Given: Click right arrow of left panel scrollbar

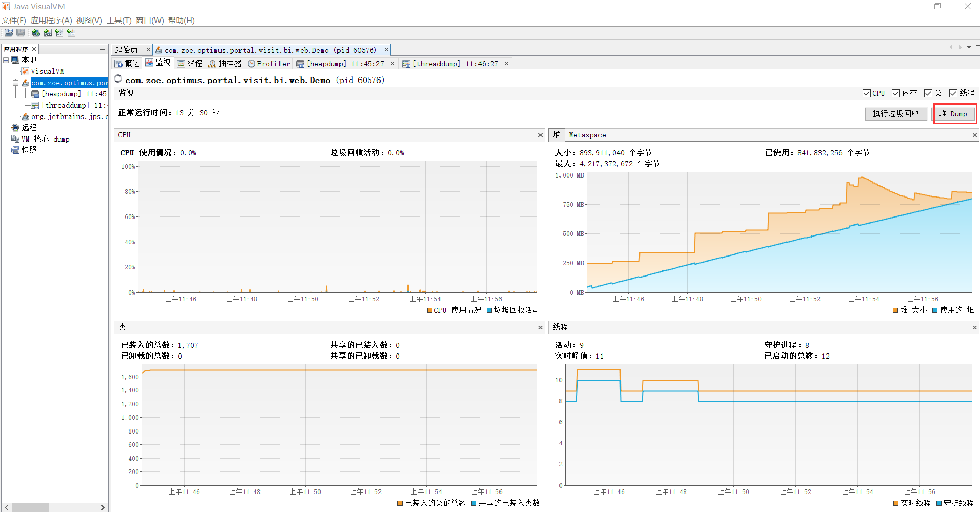Looking at the screenshot, I should point(103,507).
